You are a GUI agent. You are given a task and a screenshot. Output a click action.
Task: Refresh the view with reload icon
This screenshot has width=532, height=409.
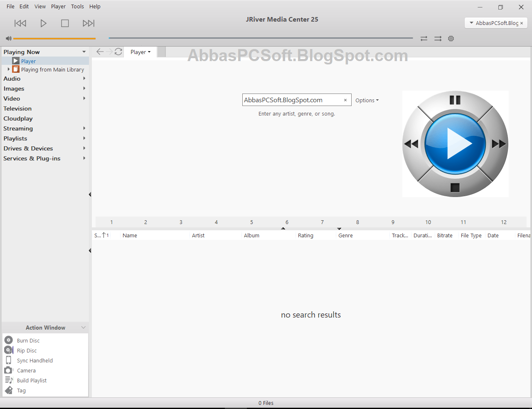118,52
